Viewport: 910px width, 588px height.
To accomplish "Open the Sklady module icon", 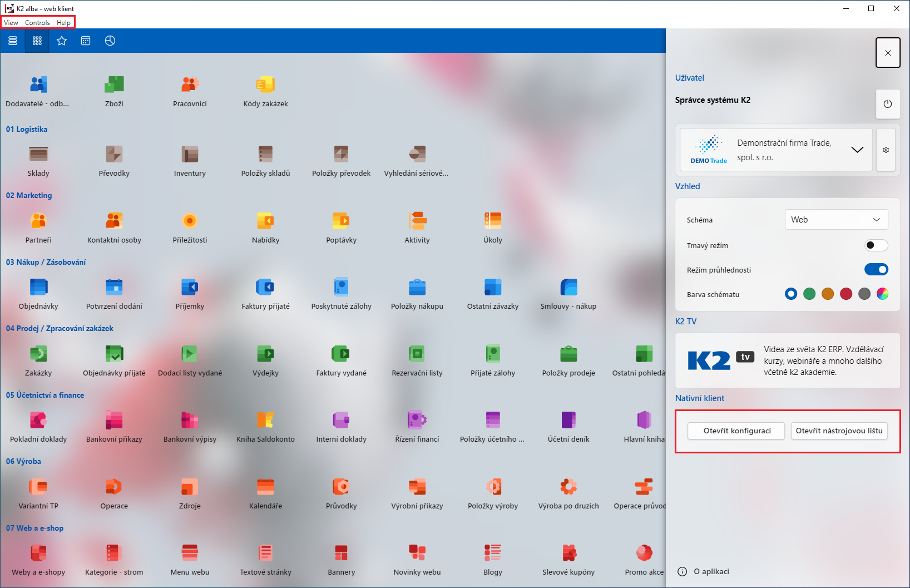I will coord(38,154).
